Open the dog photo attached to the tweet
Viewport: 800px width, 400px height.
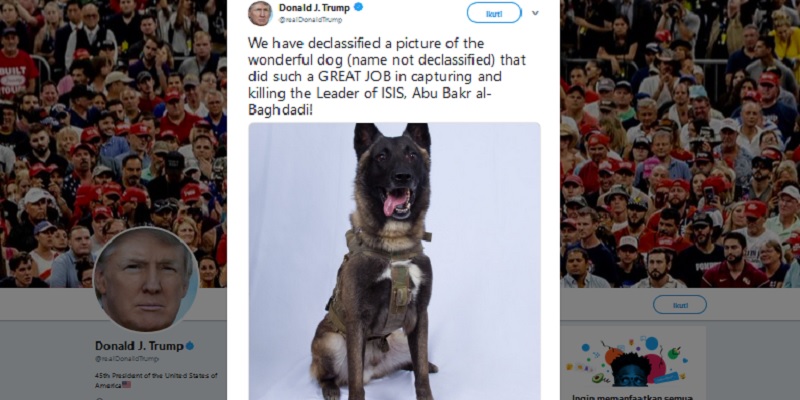(394, 261)
